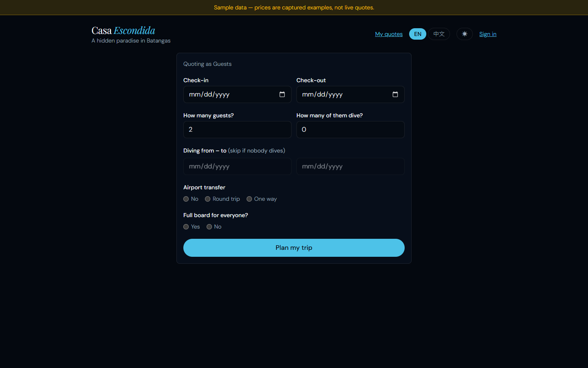Switch language to 中文

[x=439, y=34]
